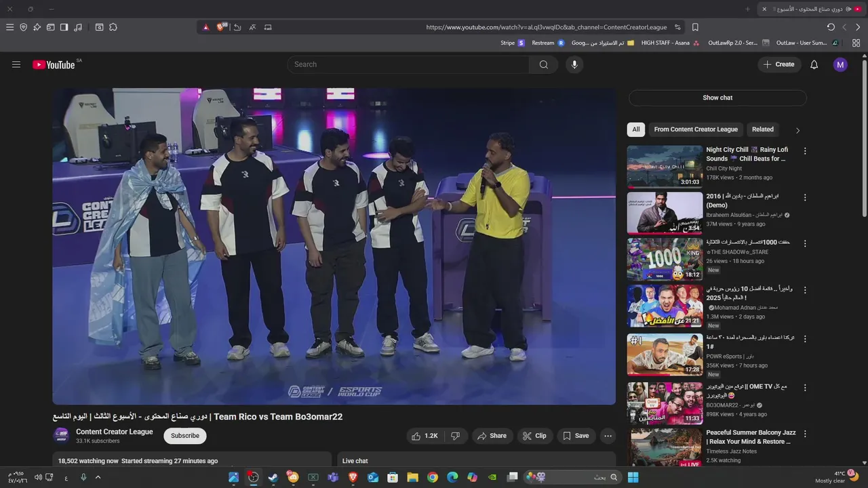This screenshot has height=488, width=868.
Task: Click the YouTube search box
Action: tap(409, 64)
